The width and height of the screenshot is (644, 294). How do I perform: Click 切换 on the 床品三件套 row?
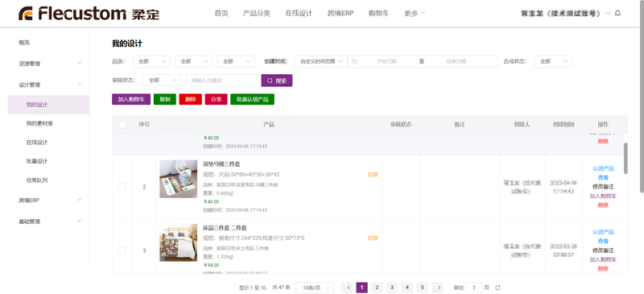point(373,238)
